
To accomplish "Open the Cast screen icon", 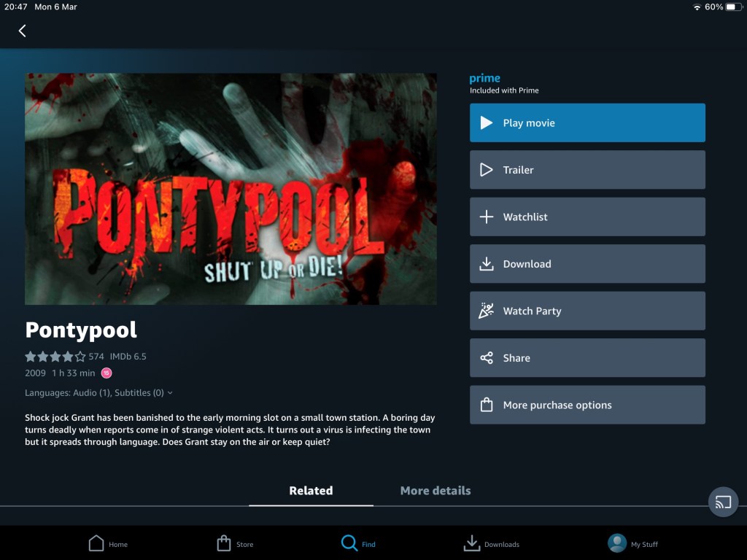I will pos(723,502).
